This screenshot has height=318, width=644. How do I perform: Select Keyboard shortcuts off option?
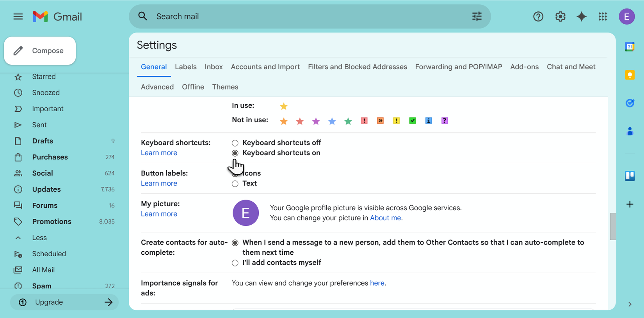pos(235,143)
